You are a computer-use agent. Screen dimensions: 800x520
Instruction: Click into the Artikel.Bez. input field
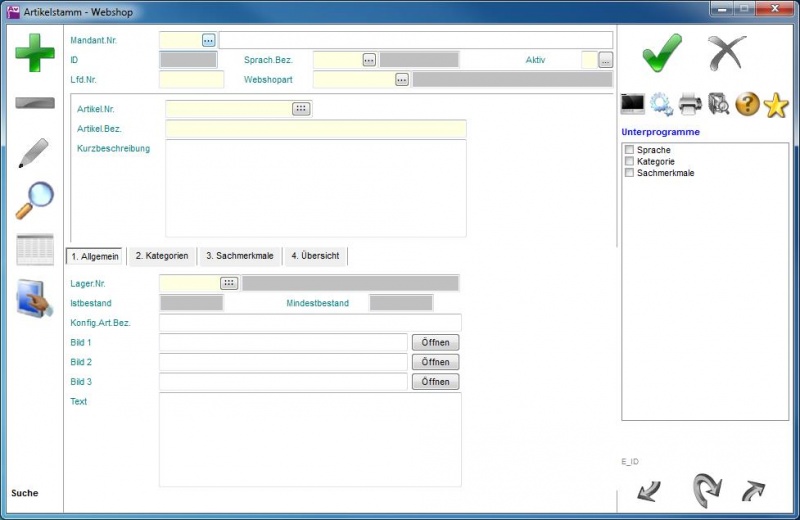(315, 128)
